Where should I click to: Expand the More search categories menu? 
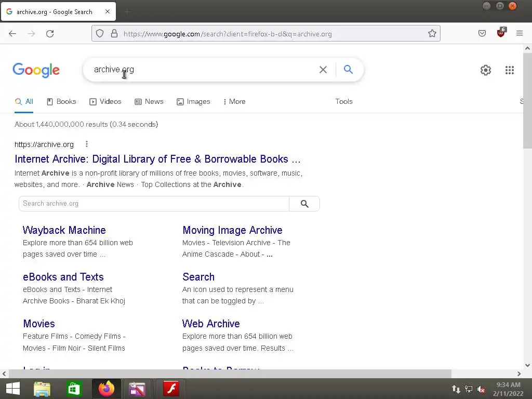pos(234,101)
